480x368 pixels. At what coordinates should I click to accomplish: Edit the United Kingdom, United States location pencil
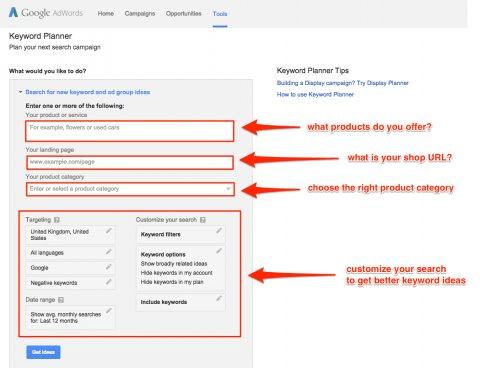coord(109,231)
